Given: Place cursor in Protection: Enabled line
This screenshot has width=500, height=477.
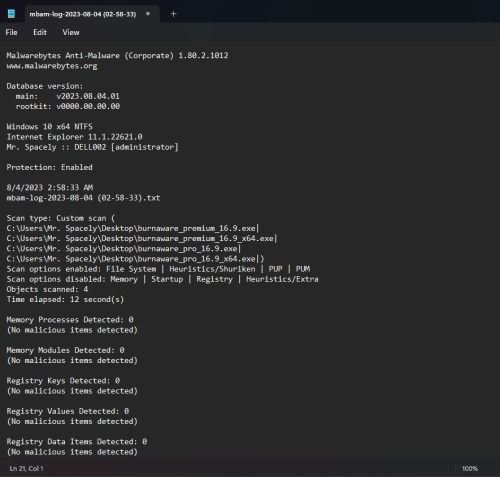Looking at the screenshot, I should point(50,167).
